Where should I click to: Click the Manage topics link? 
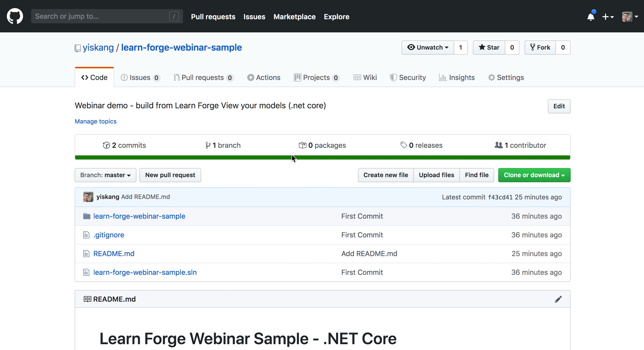coord(96,121)
